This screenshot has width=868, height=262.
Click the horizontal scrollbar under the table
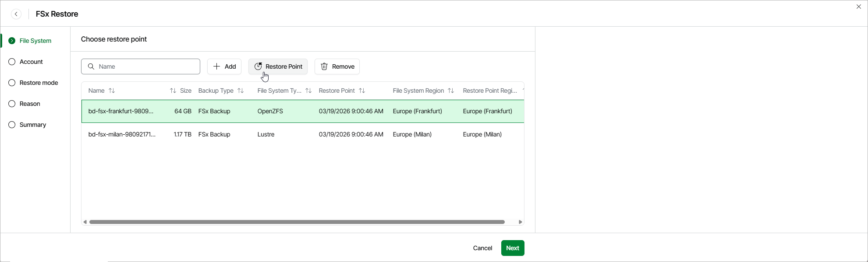[x=297, y=222]
